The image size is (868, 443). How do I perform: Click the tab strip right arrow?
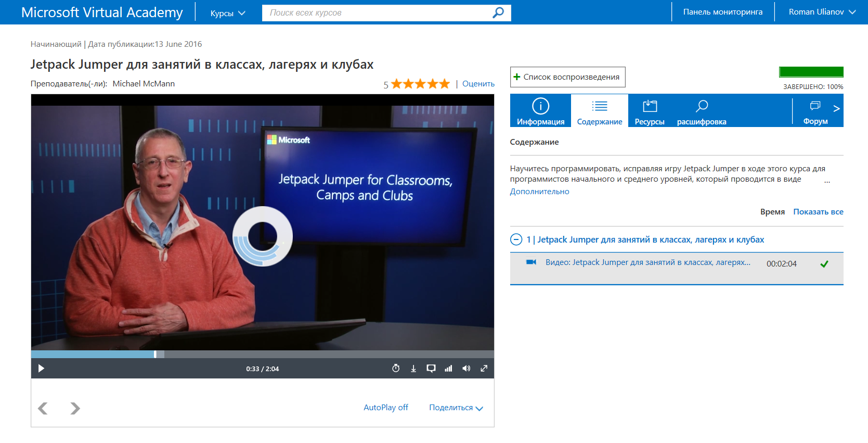tap(836, 108)
